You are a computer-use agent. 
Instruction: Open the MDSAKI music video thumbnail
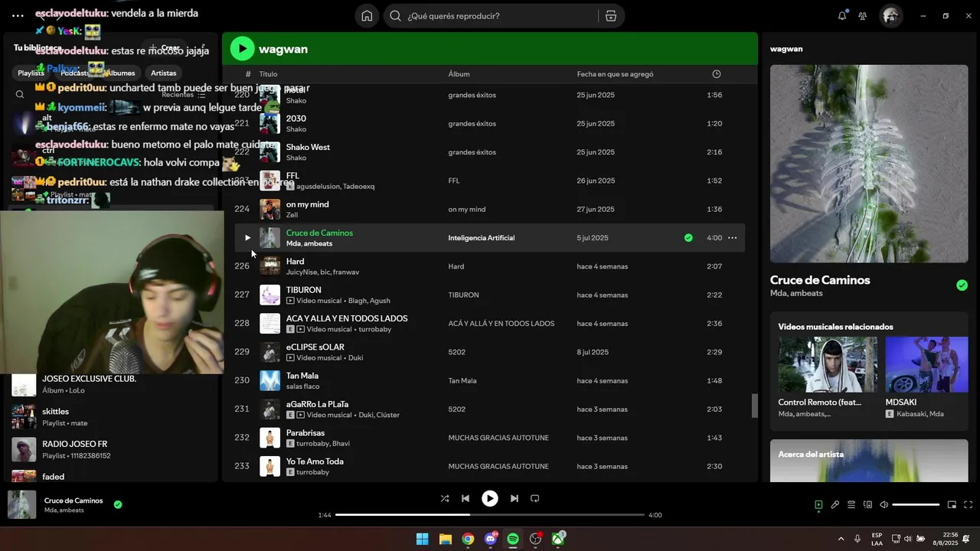click(x=926, y=364)
